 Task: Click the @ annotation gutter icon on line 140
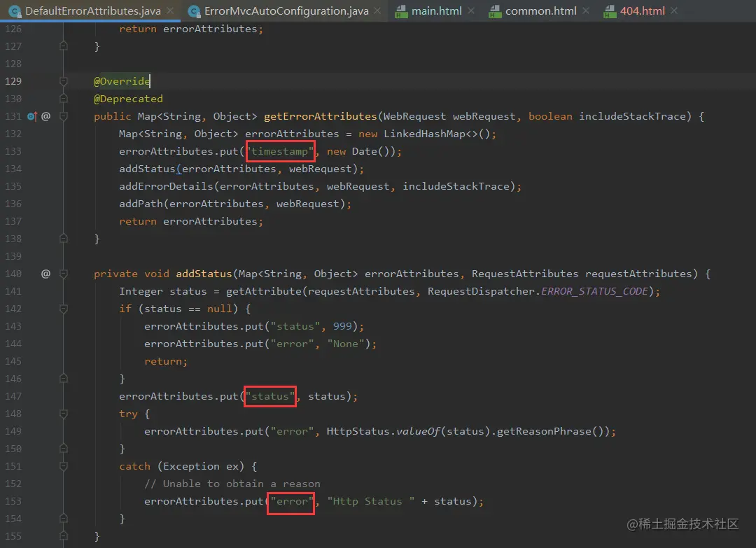[x=45, y=274]
